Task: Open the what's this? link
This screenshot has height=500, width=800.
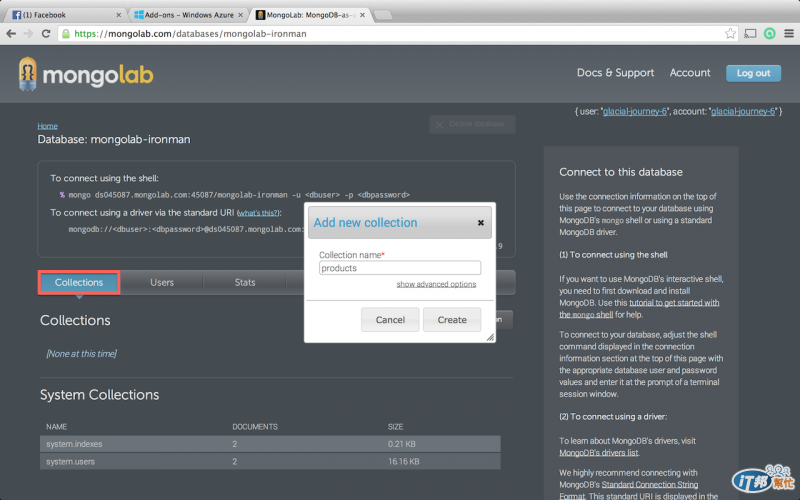Action: tap(258, 213)
